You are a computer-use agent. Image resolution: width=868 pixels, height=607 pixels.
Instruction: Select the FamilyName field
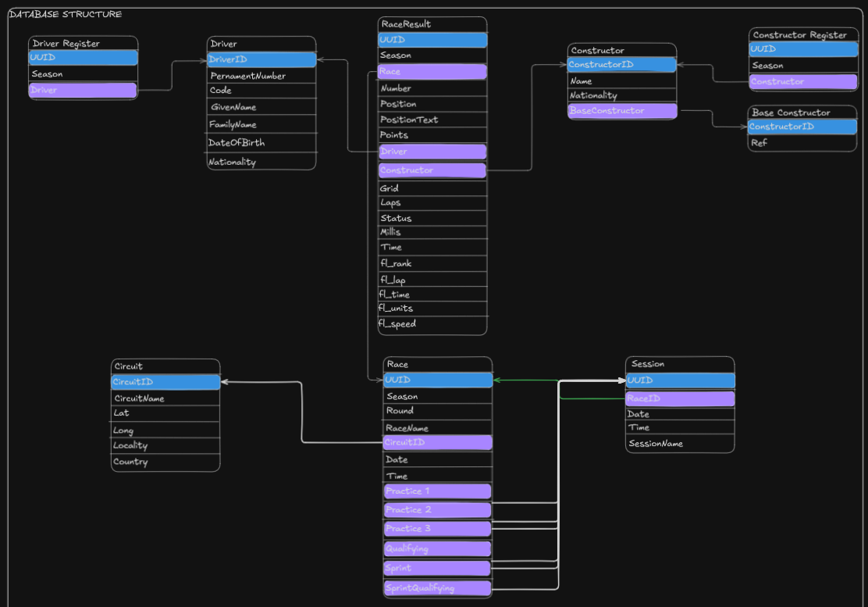point(261,124)
